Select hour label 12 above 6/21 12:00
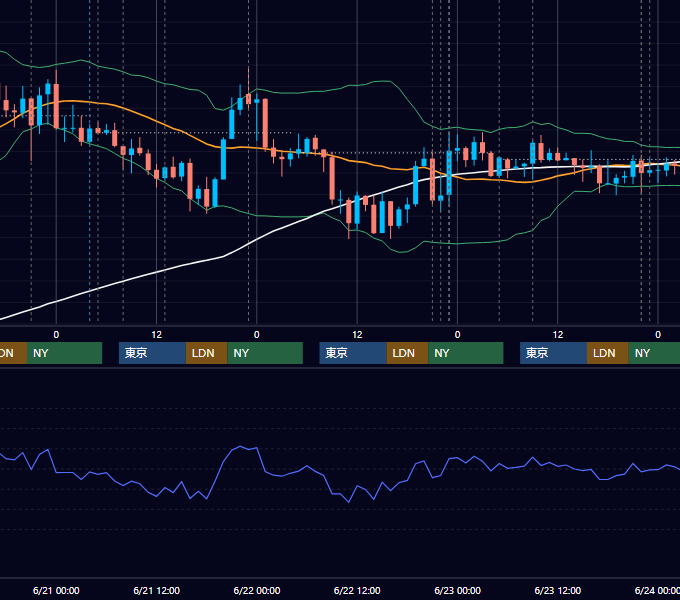The height and width of the screenshot is (600, 680). click(x=157, y=335)
